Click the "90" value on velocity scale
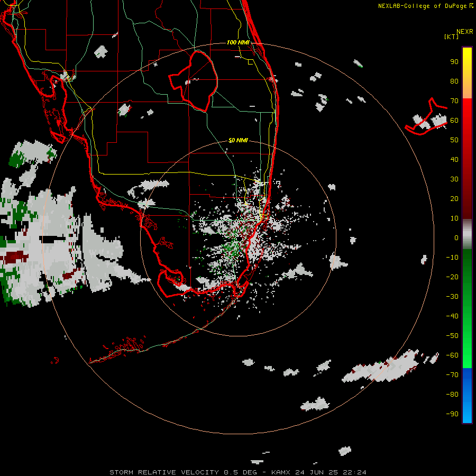The width and height of the screenshot is (476, 476). tap(454, 62)
